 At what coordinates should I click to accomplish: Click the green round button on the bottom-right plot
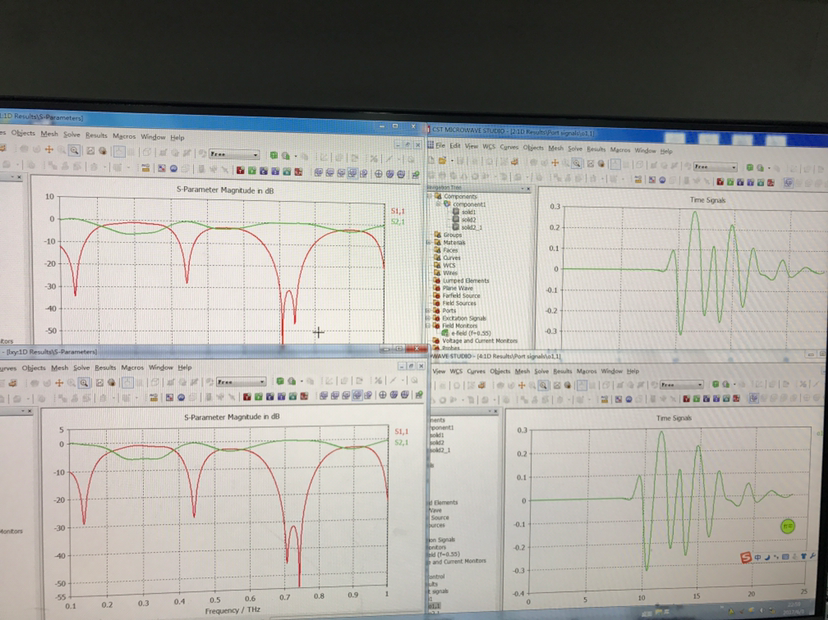click(787, 525)
